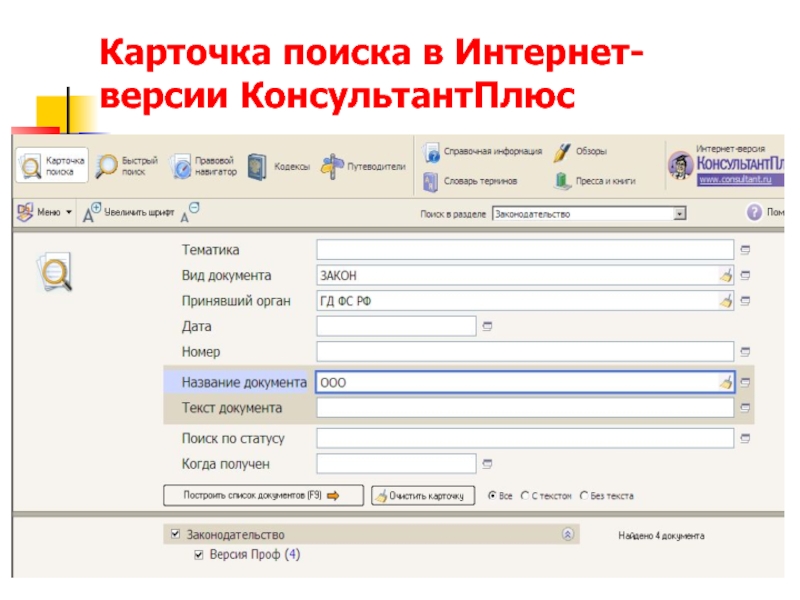800x600 pixels.
Task: Open list icon next to Поиск по статусу
Action: click(x=745, y=438)
